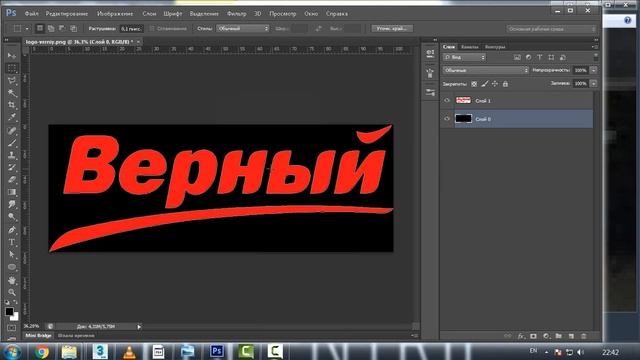640x360 pixels.
Task: Select the Magic Wand tool
Action: 12,93
